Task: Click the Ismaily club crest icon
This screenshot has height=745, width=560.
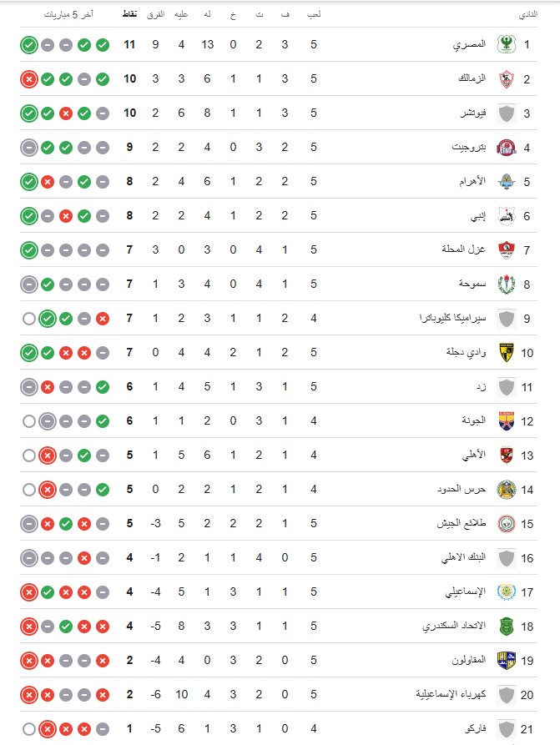Action: coord(507,592)
